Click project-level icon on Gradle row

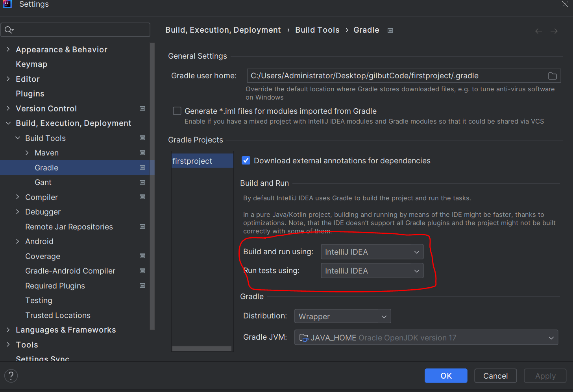pos(142,167)
